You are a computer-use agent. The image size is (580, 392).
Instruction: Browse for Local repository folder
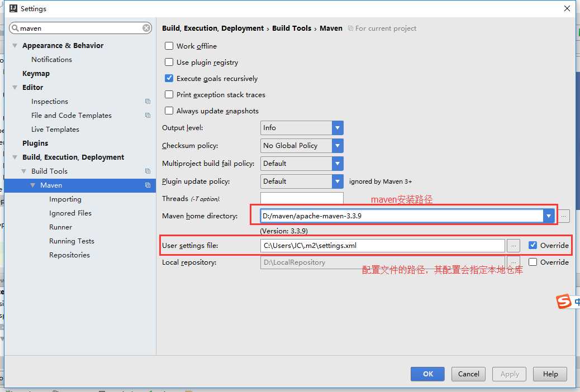click(514, 262)
